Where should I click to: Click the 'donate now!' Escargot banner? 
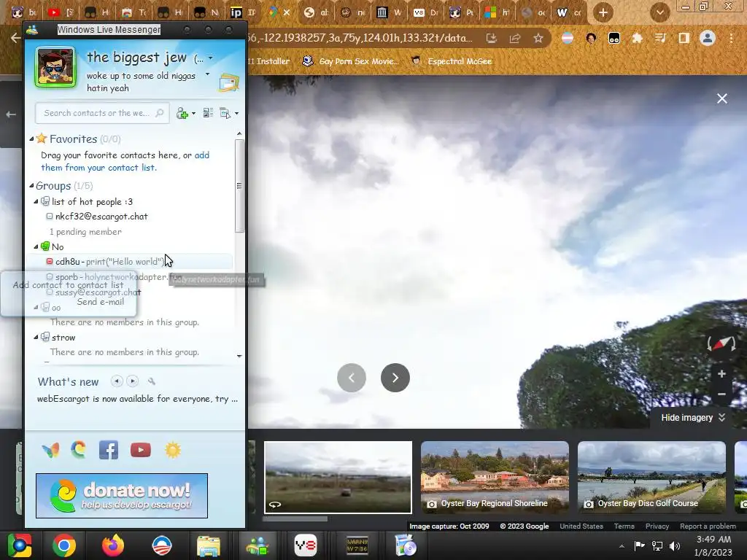pyautogui.click(x=122, y=496)
